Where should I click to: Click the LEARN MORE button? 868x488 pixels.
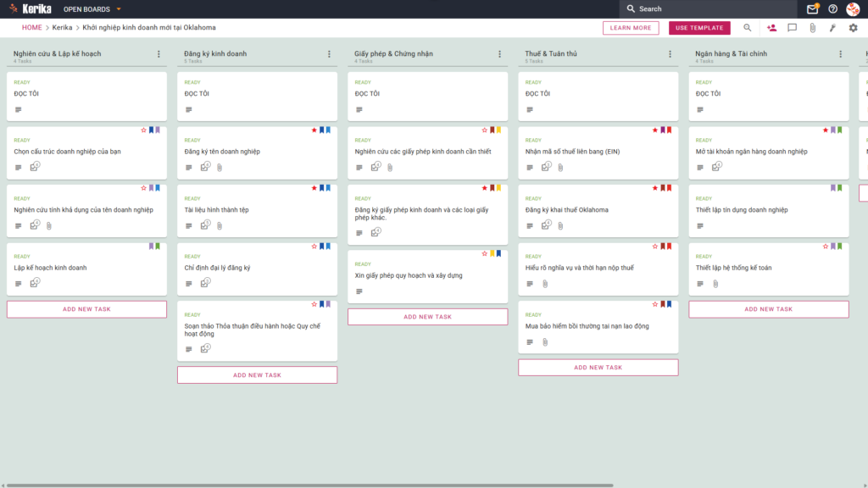tap(631, 28)
